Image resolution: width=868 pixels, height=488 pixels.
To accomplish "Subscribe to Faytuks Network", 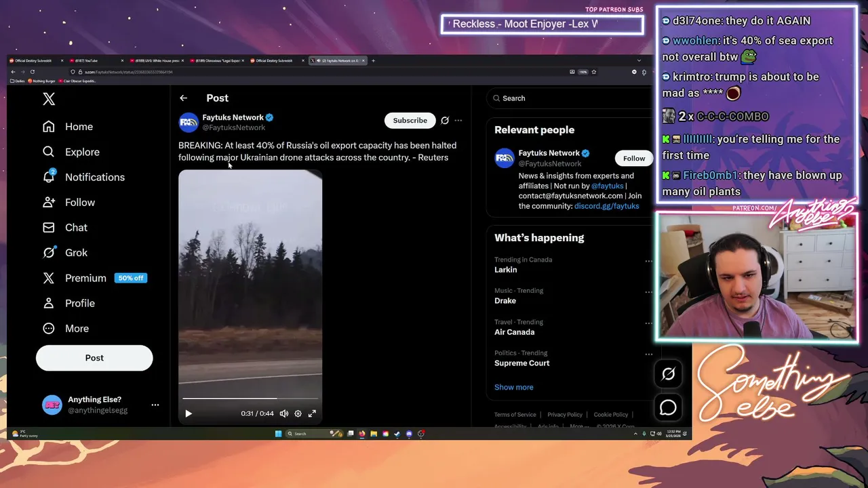I will tap(410, 121).
